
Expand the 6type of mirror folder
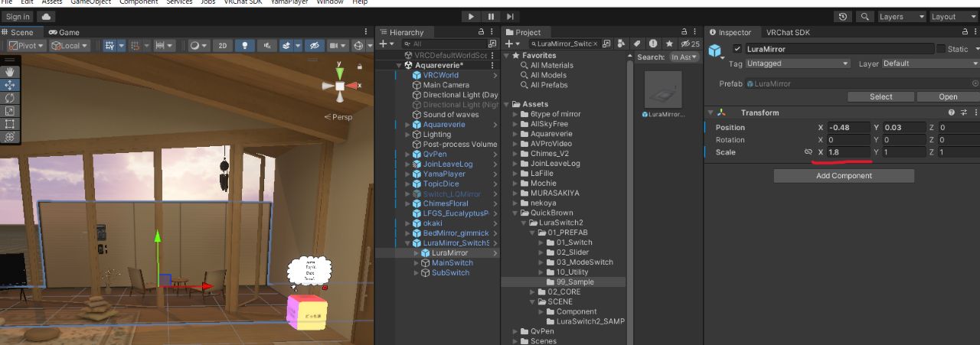coord(515,114)
